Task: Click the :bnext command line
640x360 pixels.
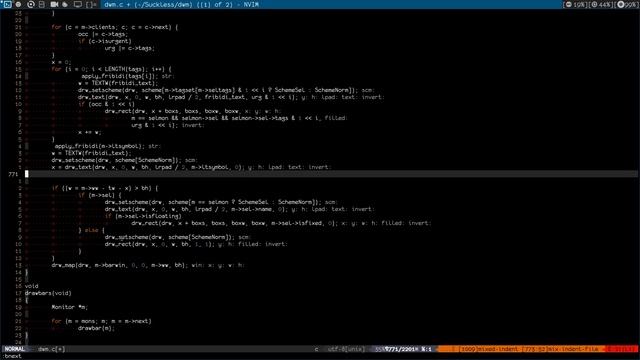Action: pyautogui.click(x=12, y=356)
